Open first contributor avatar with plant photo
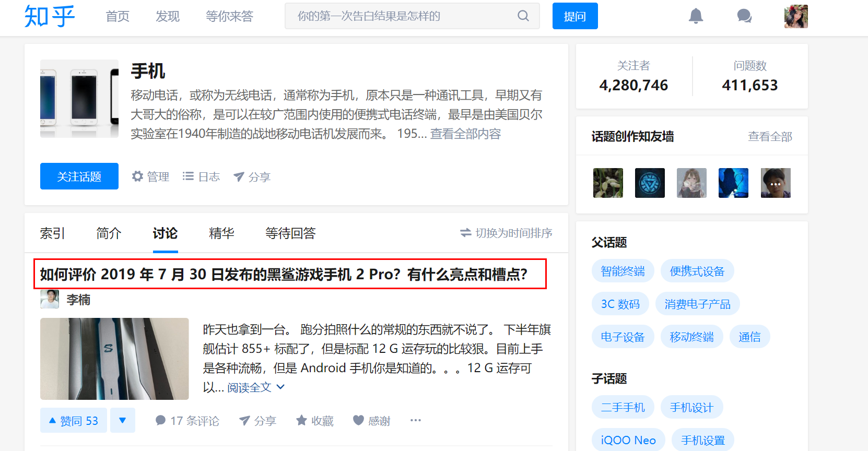 click(608, 183)
